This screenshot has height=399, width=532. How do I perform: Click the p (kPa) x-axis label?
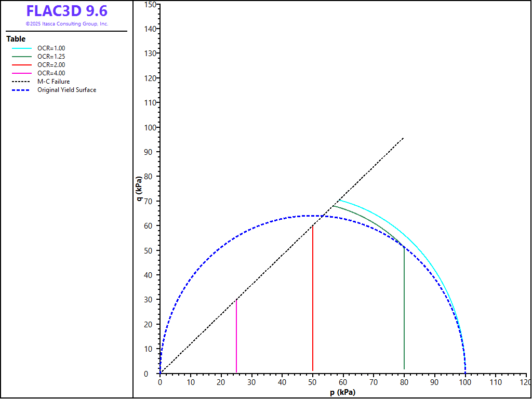[x=342, y=392]
